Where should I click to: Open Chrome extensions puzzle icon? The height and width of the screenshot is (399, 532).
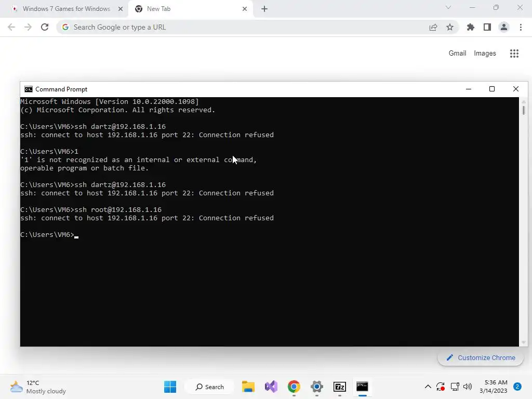pos(471,27)
